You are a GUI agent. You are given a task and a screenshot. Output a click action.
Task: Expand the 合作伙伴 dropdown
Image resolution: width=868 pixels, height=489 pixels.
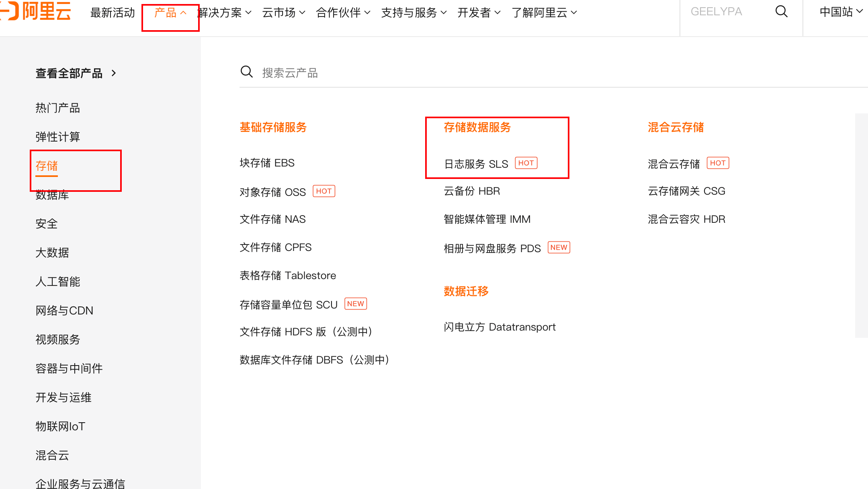pyautogui.click(x=343, y=13)
